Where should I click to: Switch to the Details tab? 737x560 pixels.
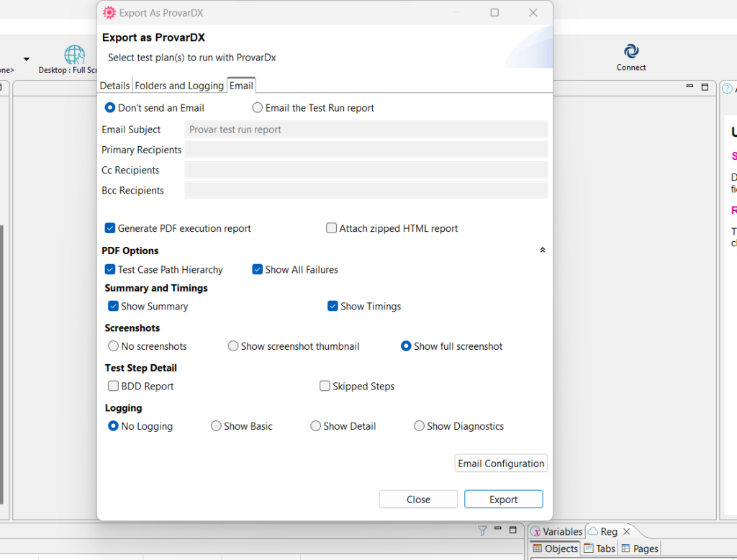point(114,86)
